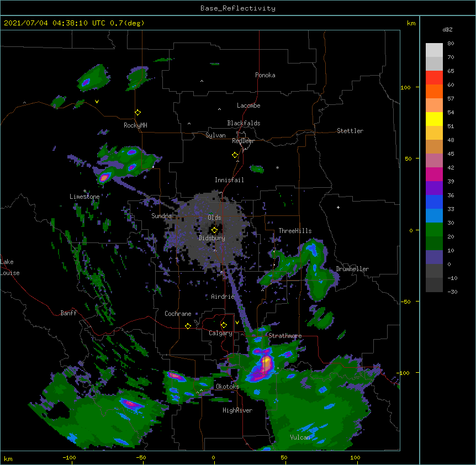Image resolution: width=476 pixels, height=465 pixels.
Task: Select the darkest gray -30 to -10 legend swatch
Action: (x=434, y=285)
